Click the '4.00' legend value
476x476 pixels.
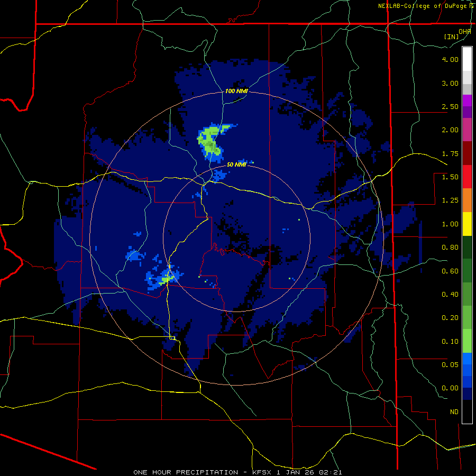pyautogui.click(x=450, y=59)
